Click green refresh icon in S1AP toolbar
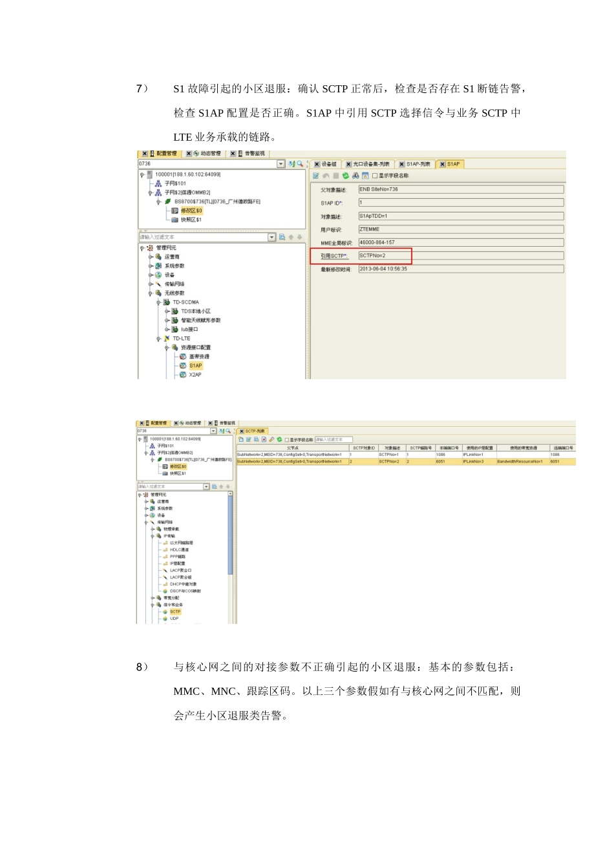 [x=346, y=176]
